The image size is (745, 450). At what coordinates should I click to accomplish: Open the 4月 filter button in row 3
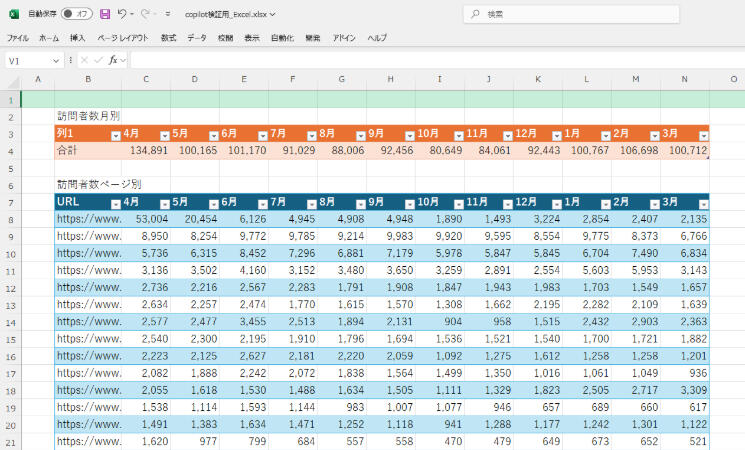tap(165, 136)
